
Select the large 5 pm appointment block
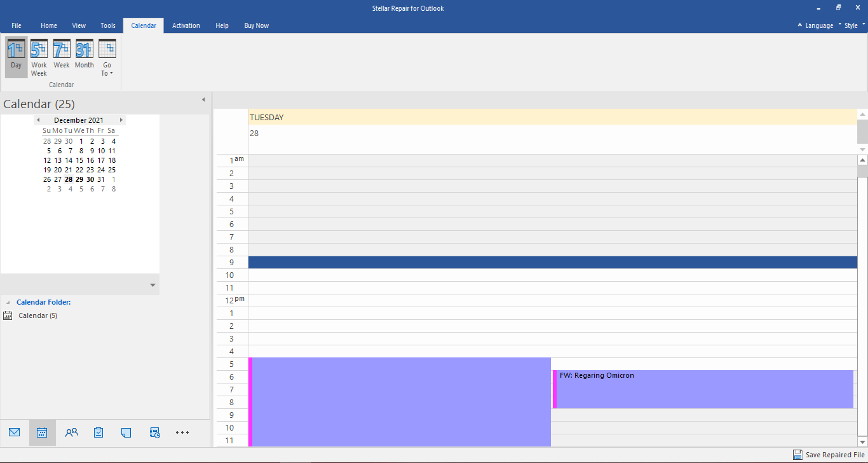click(x=400, y=402)
